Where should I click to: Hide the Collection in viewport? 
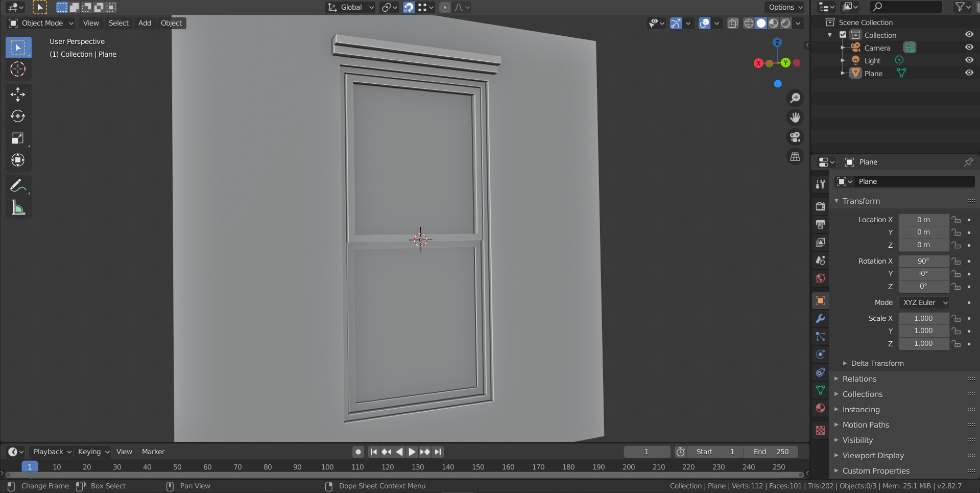(969, 35)
